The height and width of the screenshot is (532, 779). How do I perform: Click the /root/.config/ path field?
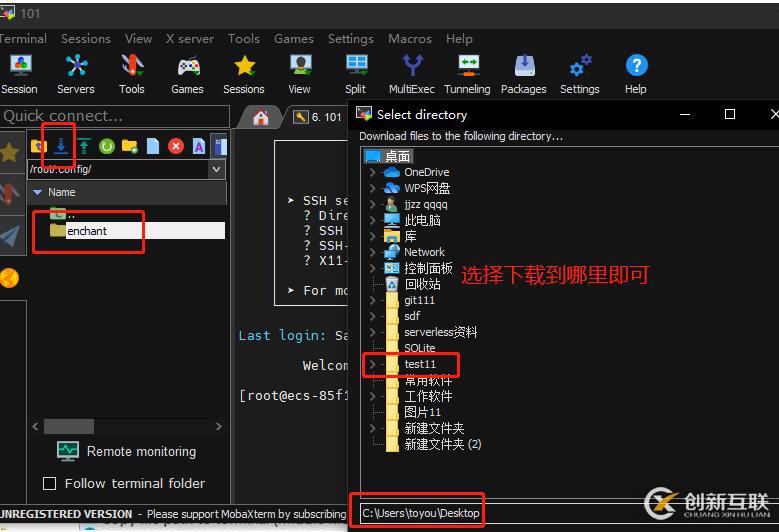[x=118, y=169]
